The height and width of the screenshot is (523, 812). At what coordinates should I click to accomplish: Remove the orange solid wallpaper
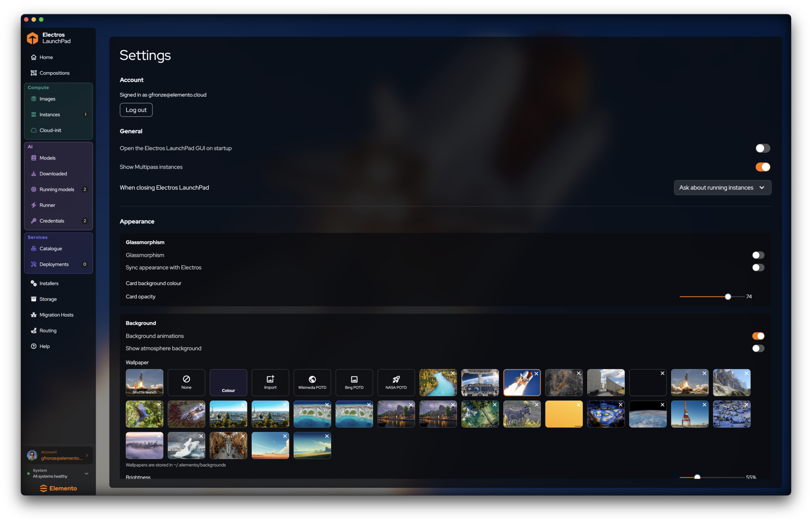click(578, 405)
